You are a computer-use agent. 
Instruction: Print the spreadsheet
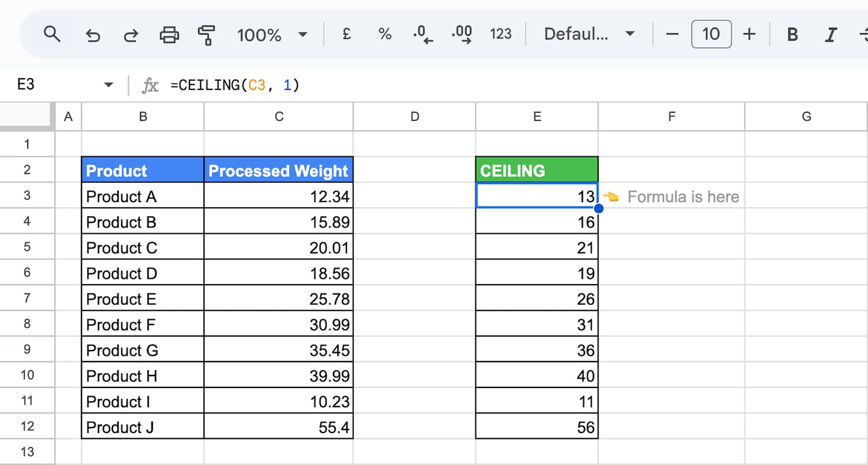169,35
